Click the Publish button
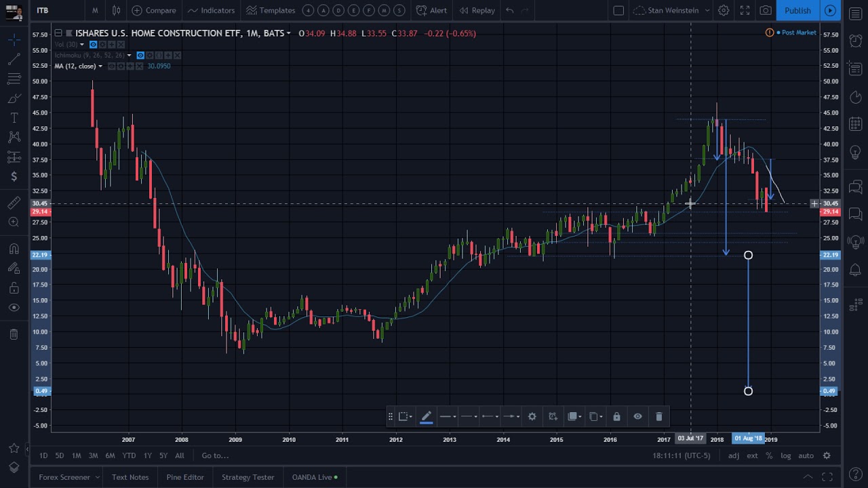 point(797,10)
